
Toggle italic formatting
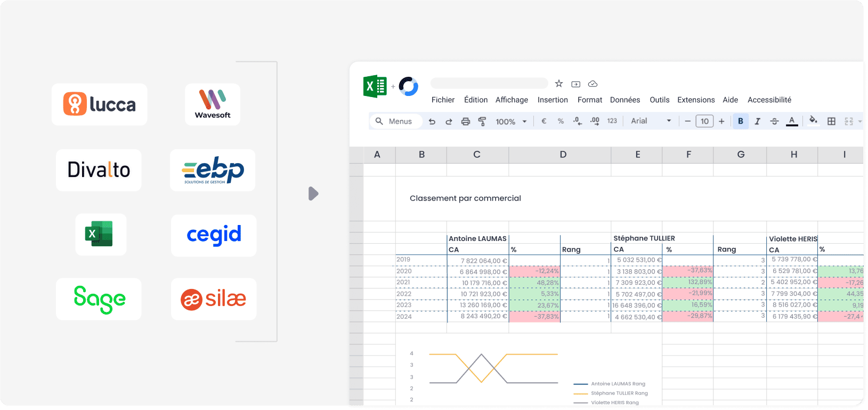757,122
